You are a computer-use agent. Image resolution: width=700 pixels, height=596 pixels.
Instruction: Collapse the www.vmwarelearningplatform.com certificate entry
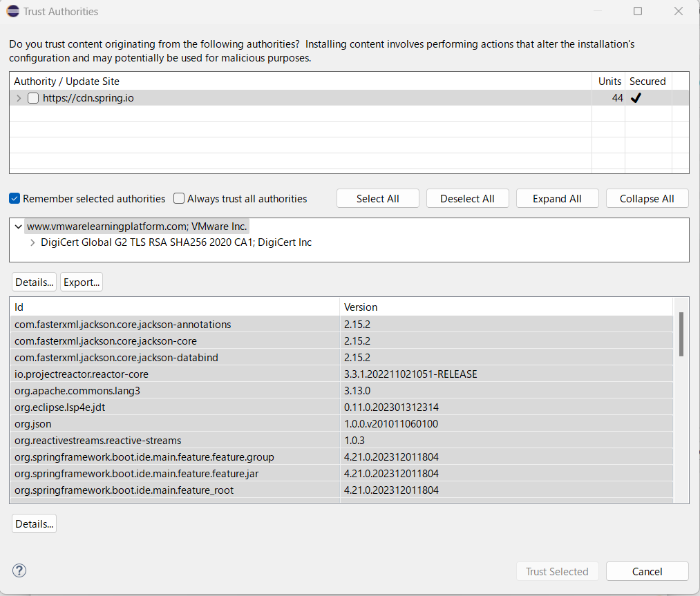(x=18, y=226)
